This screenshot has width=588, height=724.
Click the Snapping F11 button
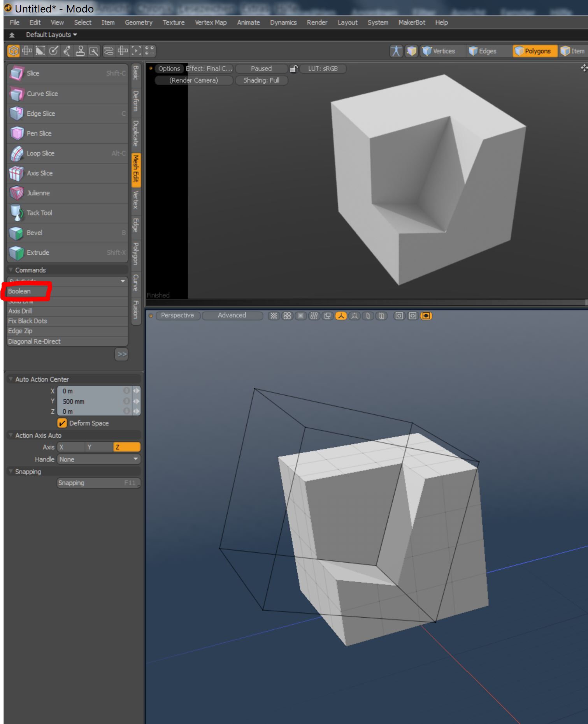99,483
